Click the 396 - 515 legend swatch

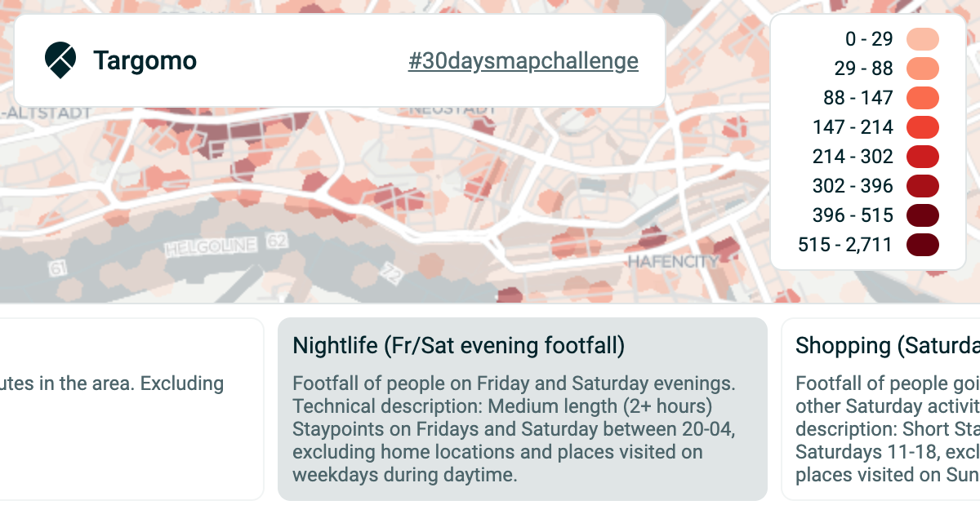pyautogui.click(x=923, y=215)
